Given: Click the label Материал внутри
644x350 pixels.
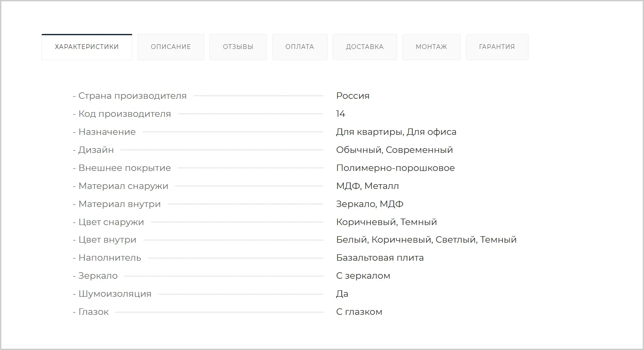Looking at the screenshot, I should [119, 204].
